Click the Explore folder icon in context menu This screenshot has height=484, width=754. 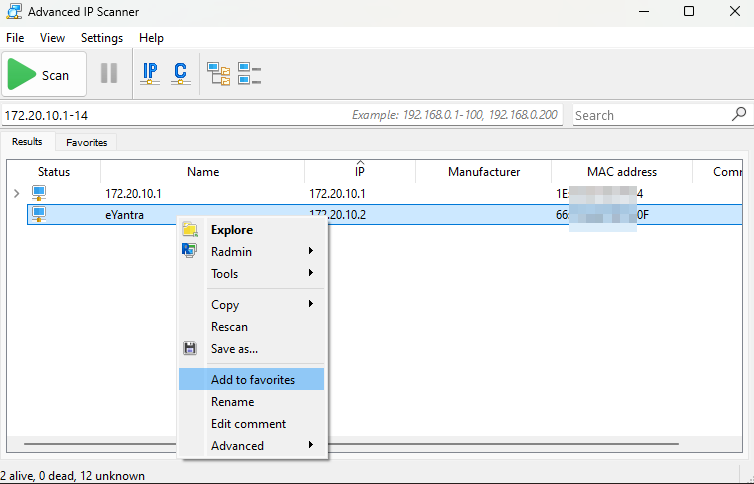pos(190,230)
